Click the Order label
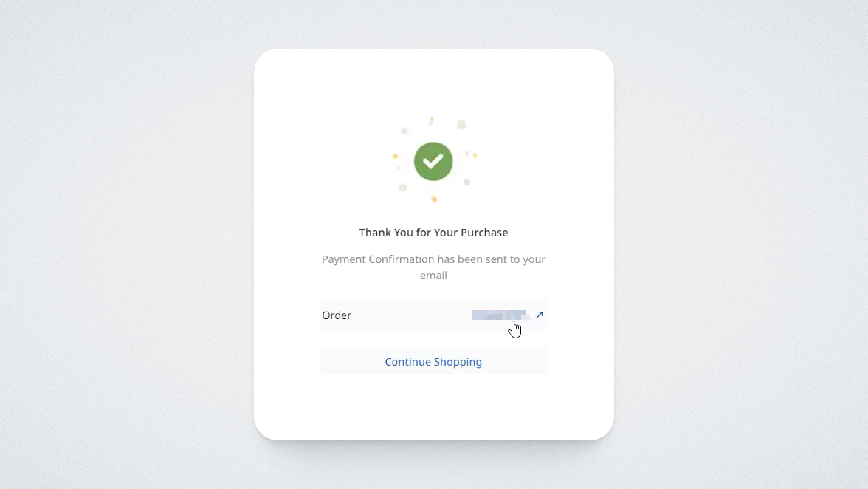The image size is (868, 489). click(337, 315)
